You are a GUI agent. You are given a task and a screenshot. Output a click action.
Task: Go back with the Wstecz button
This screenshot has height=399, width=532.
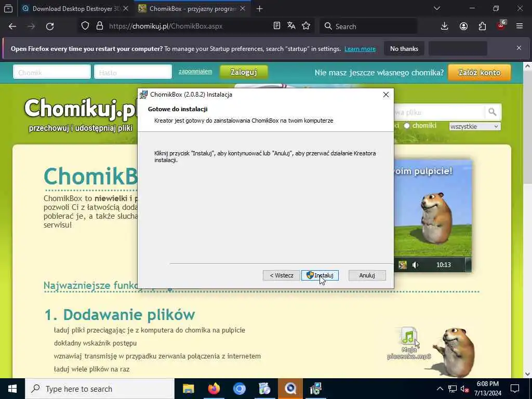tap(281, 275)
